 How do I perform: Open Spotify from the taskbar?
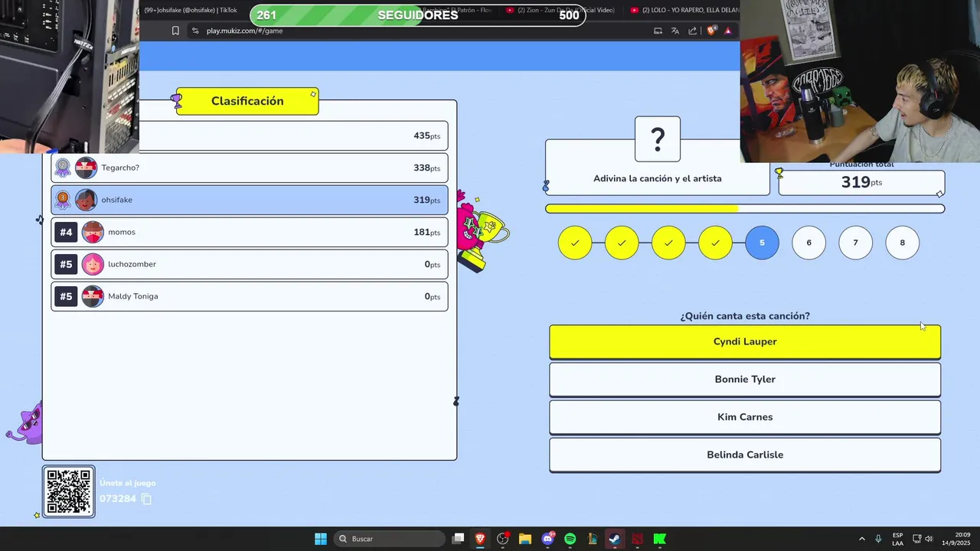[570, 539]
